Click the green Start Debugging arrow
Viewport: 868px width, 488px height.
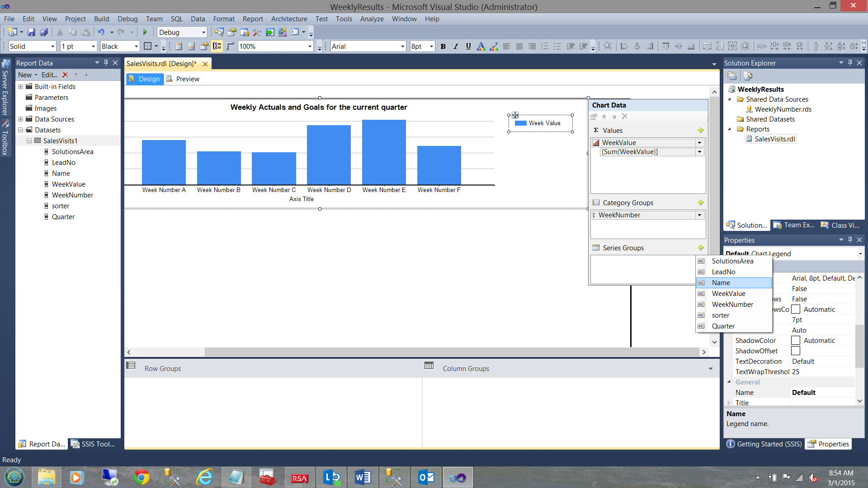(x=145, y=32)
